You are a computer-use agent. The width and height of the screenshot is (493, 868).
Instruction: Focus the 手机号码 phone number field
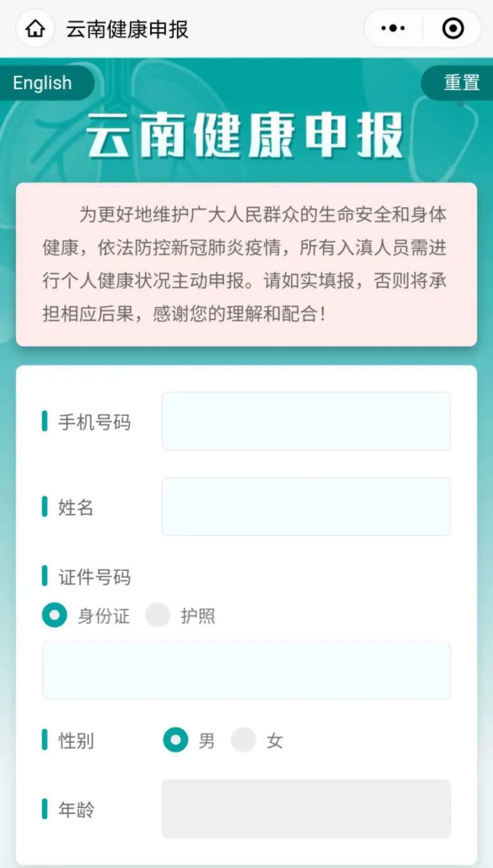coord(306,421)
